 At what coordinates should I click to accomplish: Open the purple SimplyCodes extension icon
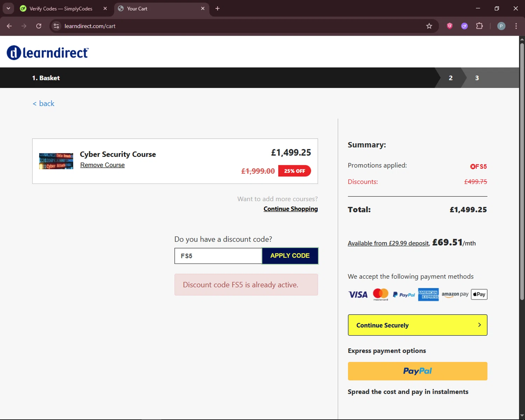tap(464, 26)
